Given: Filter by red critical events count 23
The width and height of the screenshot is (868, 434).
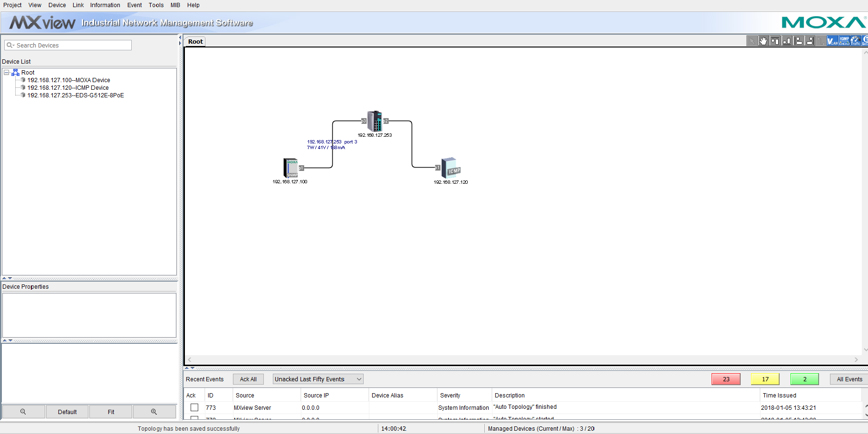Looking at the screenshot, I should pos(726,379).
